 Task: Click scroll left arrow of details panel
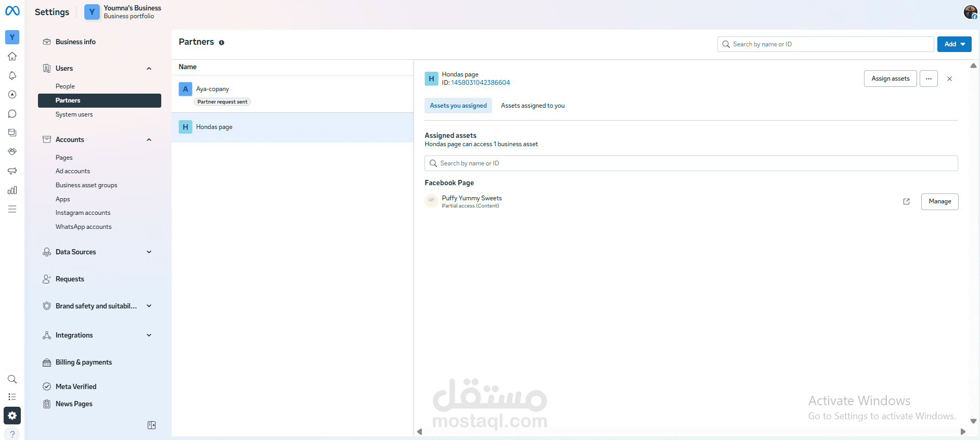(x=420, y=432)
